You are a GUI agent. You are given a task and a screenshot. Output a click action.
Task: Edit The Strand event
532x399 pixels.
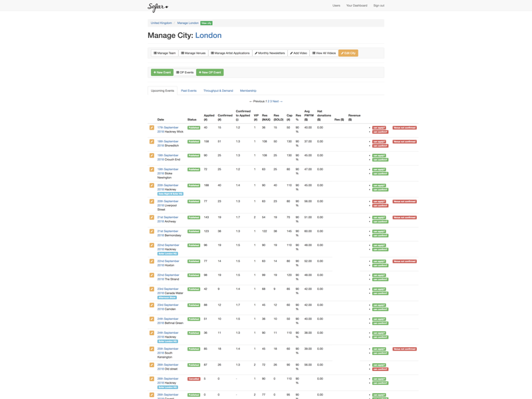coord(152,275)
